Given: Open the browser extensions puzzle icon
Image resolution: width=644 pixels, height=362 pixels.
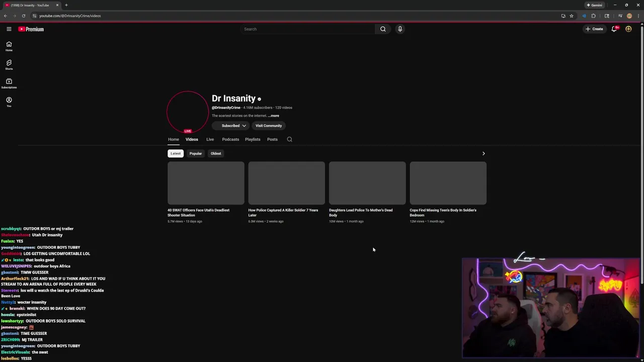Looking at the screenshot, I should (x=594, y=16).
